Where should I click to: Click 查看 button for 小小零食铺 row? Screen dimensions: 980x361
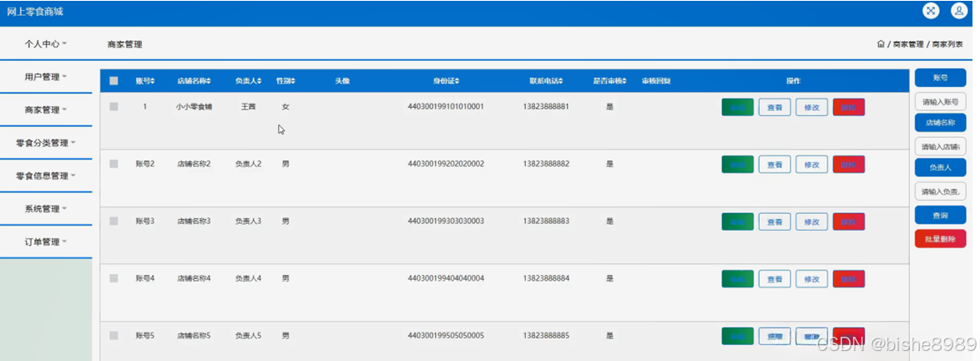coord(775,108)
